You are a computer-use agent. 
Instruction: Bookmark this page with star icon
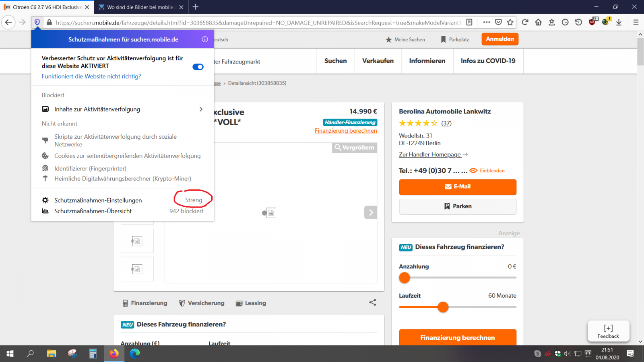(510, 23)
